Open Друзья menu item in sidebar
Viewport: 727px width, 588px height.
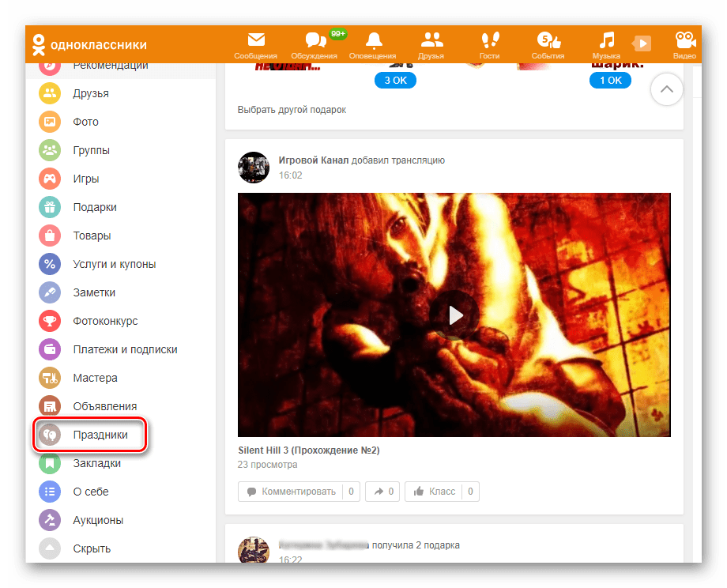pos(91,93)
